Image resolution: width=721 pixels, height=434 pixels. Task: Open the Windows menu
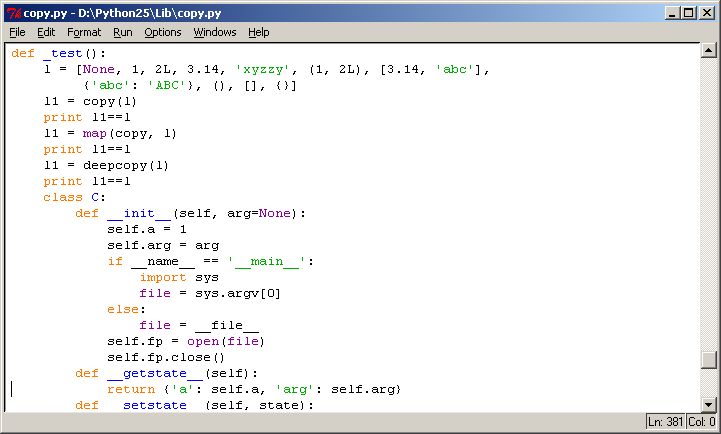(215, 32)
